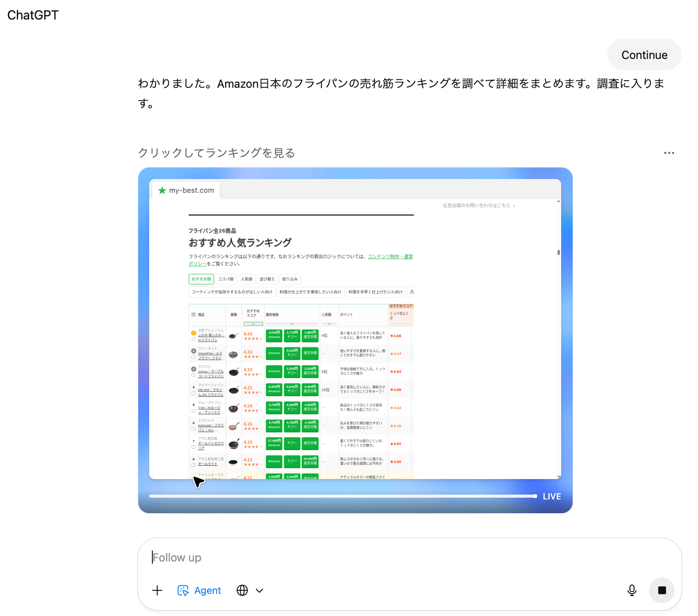Click the green star favicon on my-best.com tab
The width and height of the screenshot is (698, 616).
click(162, 191)
